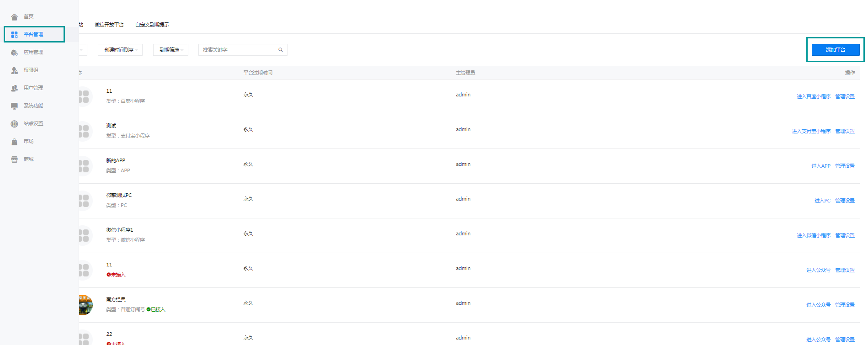Click the 主管理员 column header
Viewport: 868px width, 345px height.
coord(465,73)
